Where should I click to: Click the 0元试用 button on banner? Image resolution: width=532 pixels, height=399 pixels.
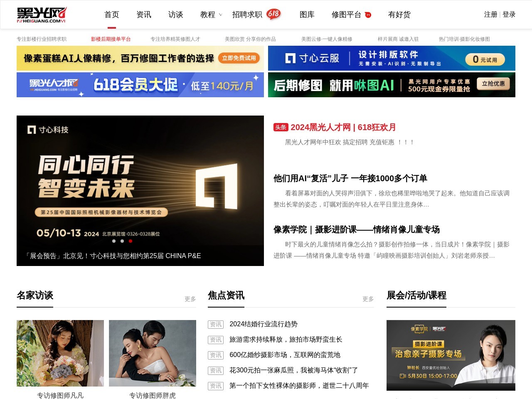pos(485,59)
